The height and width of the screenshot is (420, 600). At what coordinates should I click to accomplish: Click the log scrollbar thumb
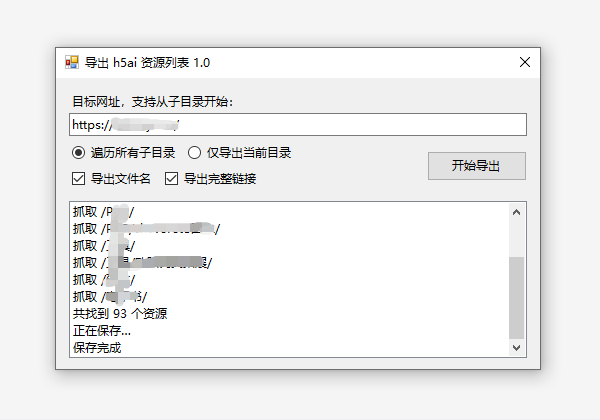517,297
